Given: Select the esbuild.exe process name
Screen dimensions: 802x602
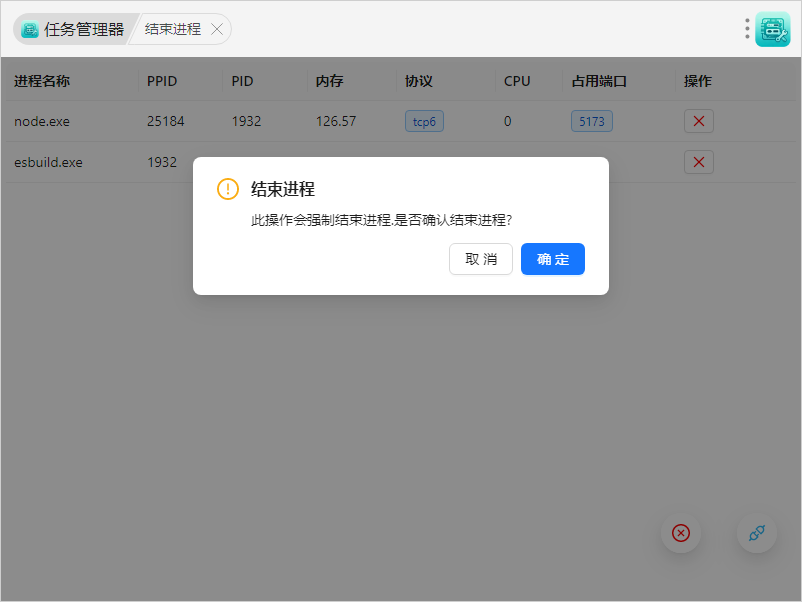Looking at the screenshot, I should 48,162.
